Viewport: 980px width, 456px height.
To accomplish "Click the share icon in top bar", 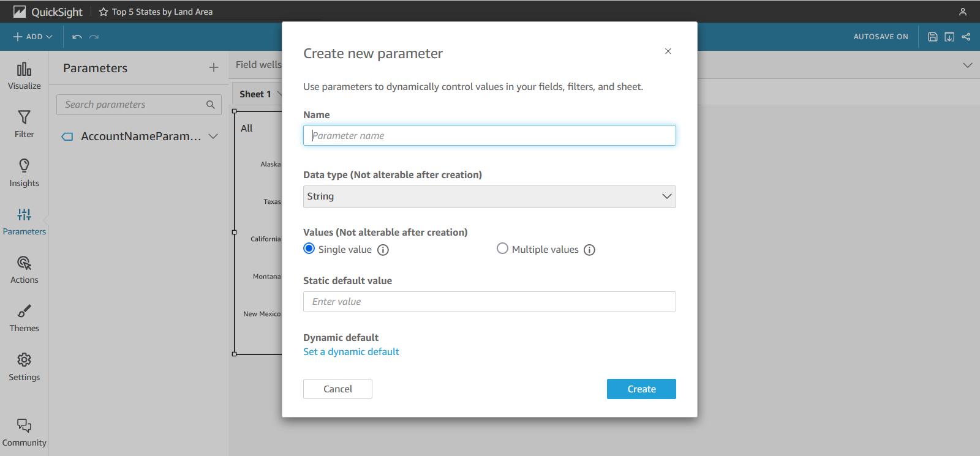I will pyautogui.click(x=966, y=37).
